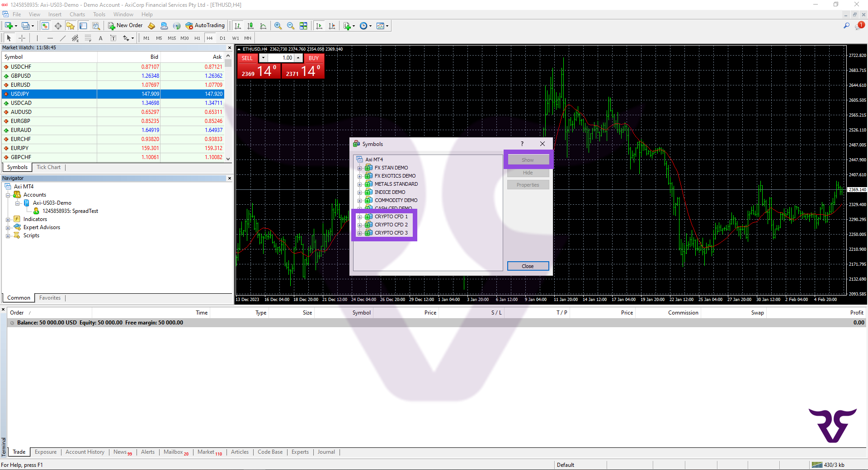This screenshot has width=868, height=470.
Task: Switch timeframe to D1
Action: click(x=222, y=38)
